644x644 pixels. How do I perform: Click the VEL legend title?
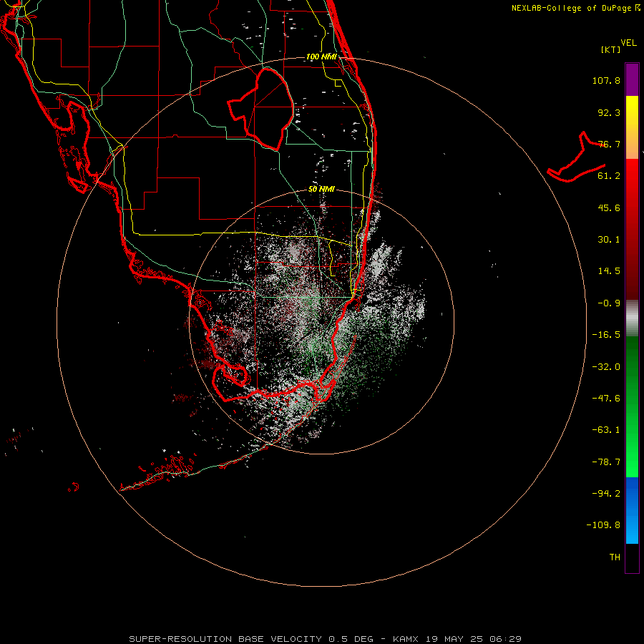tap(628, 43)
